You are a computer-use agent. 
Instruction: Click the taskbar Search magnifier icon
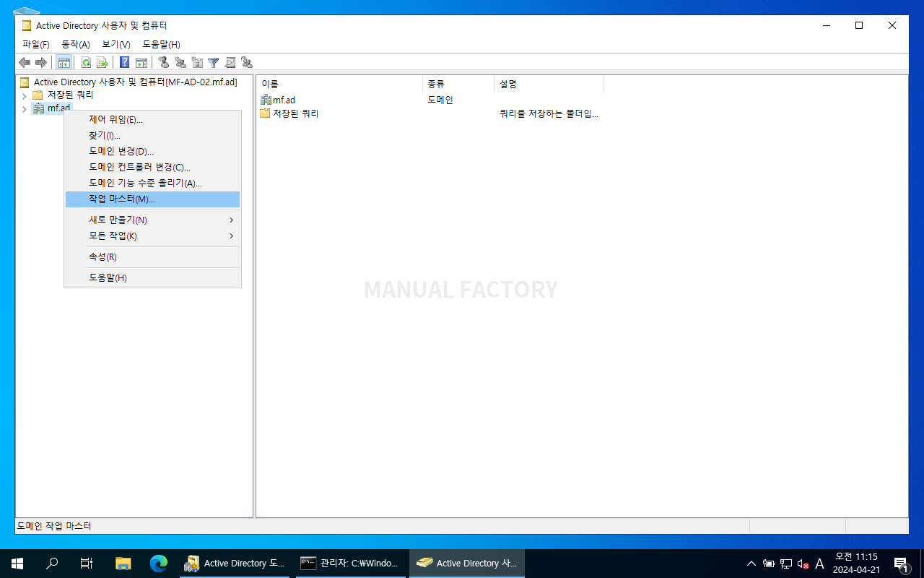[52, 564]
